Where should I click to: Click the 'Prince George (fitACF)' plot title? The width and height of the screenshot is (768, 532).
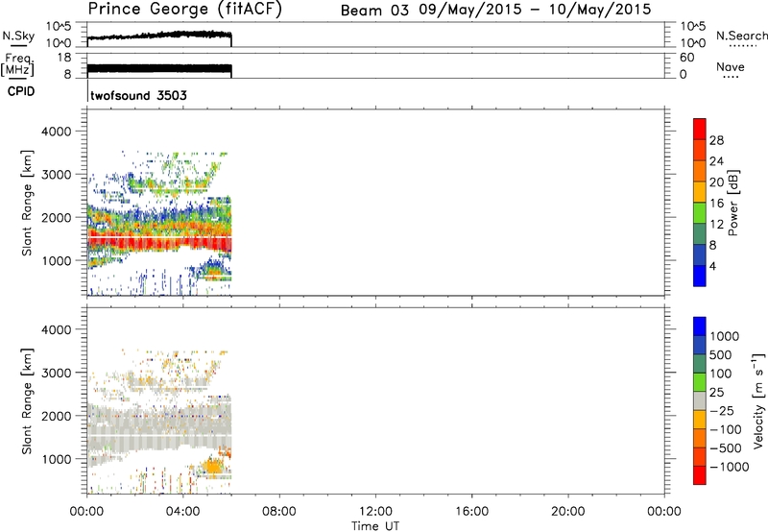pyautogui.click(x=185, y=9)
